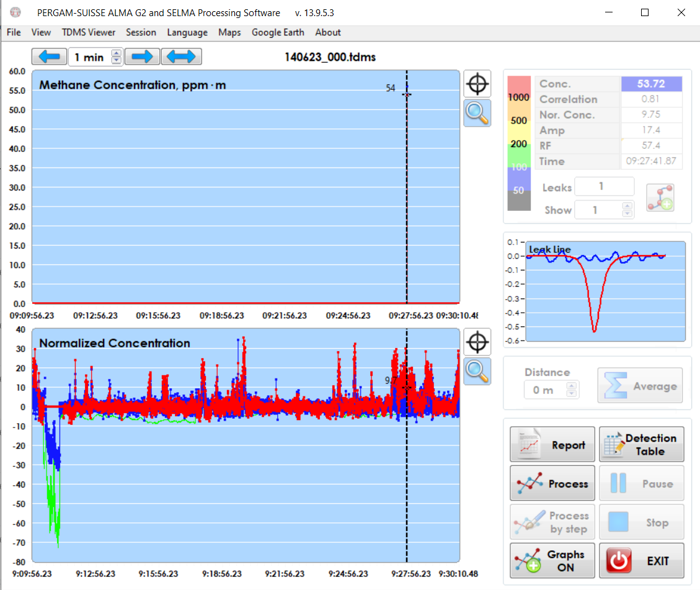Select the crosshair tool on the Methane chart
700x590 pixels.
click(477, 83)
